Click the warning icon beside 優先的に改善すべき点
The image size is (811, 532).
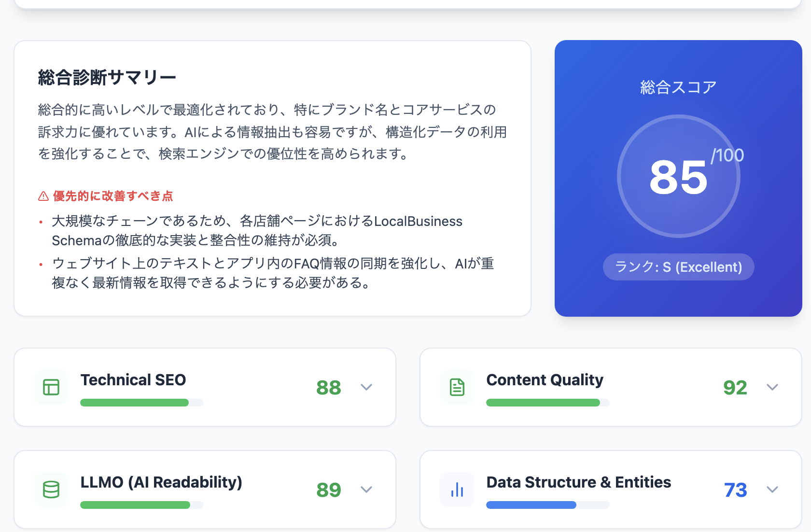(x=42, y=196)
